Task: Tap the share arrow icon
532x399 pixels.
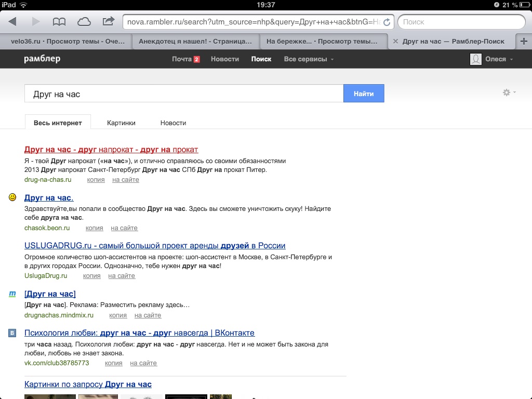Action: tap(108, 21)
